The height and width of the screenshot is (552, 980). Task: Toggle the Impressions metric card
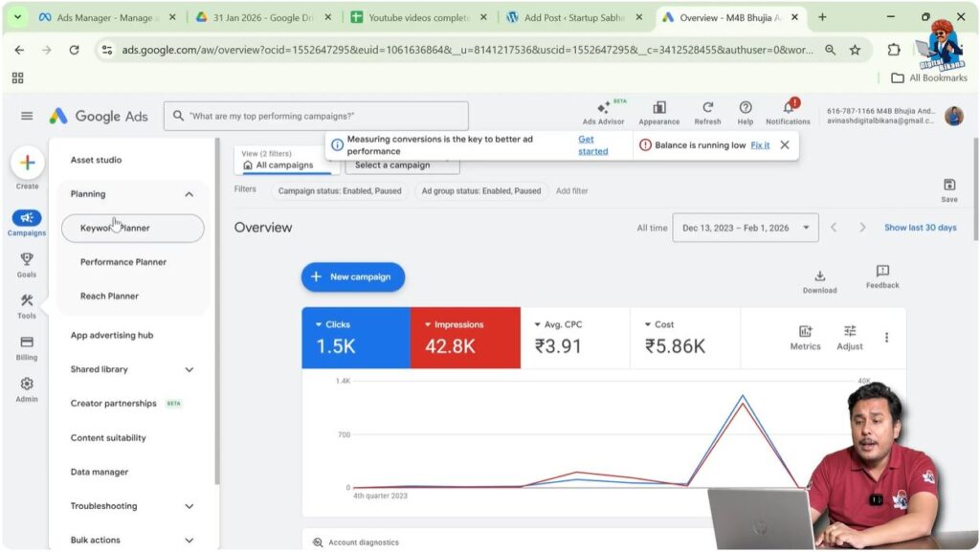466,337
